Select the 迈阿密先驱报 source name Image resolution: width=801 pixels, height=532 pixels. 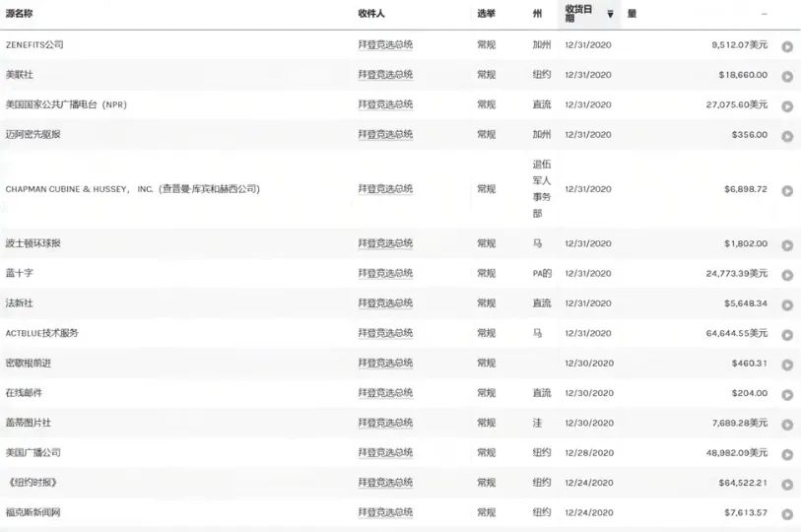point(33,134)
